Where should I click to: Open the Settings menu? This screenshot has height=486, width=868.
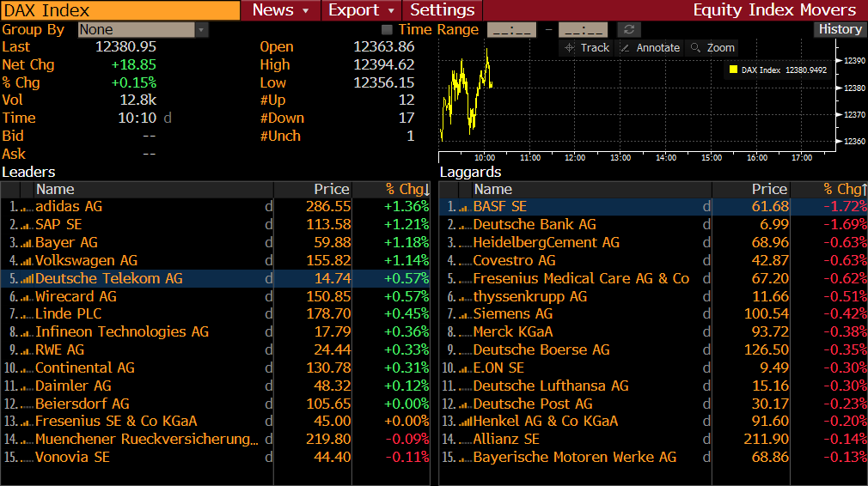[443, 10]
